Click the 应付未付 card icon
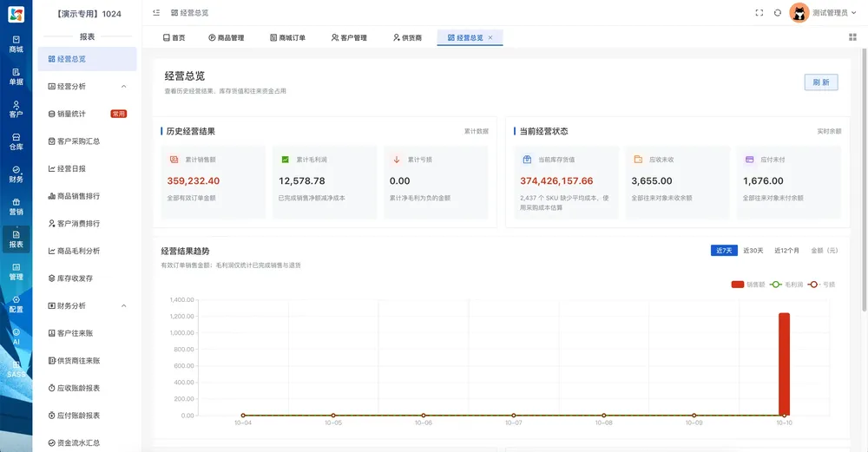The image size is (868, 452). tap(750, 160)
